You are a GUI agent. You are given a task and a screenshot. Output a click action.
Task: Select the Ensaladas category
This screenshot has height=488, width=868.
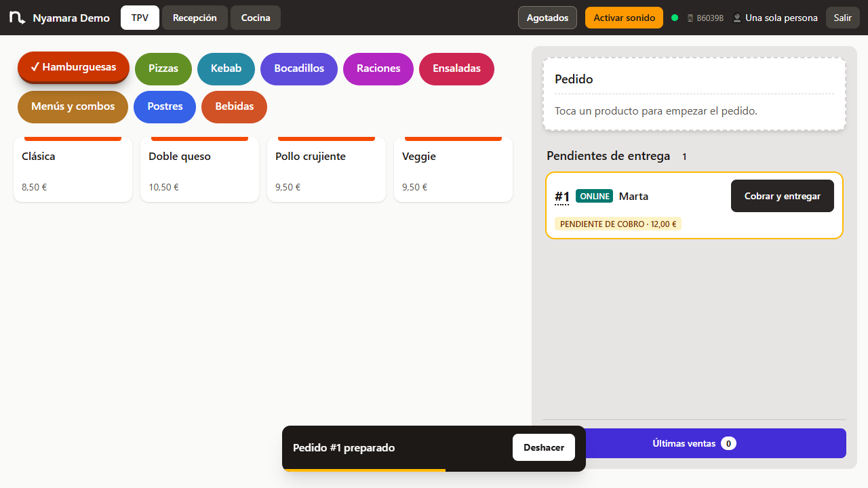pyautogui.click(x=456, y=69)
